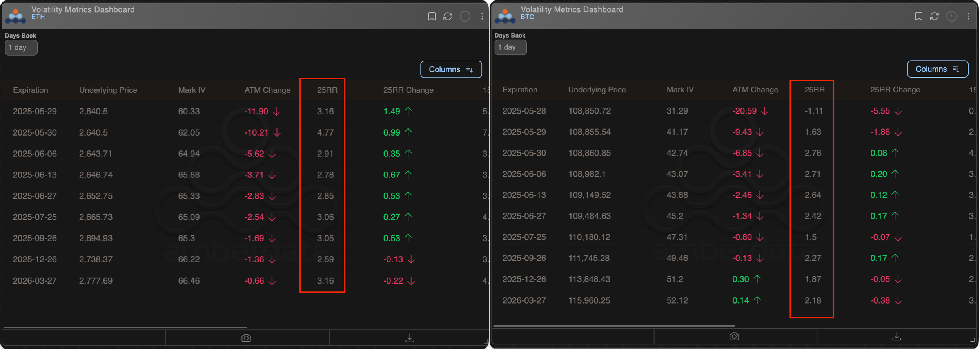980x349 pixels.
Task: Select ETH expiration 2025-06-27 cell
Action: tap(35, 196)
